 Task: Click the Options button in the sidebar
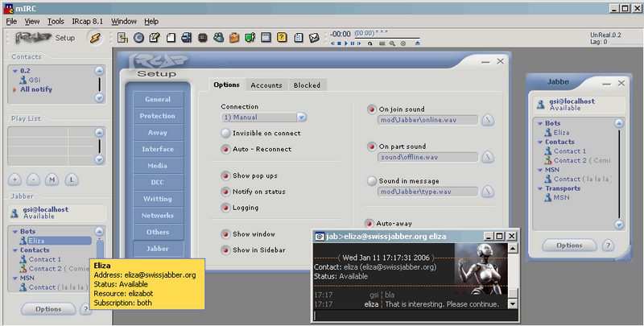(47, 308)
